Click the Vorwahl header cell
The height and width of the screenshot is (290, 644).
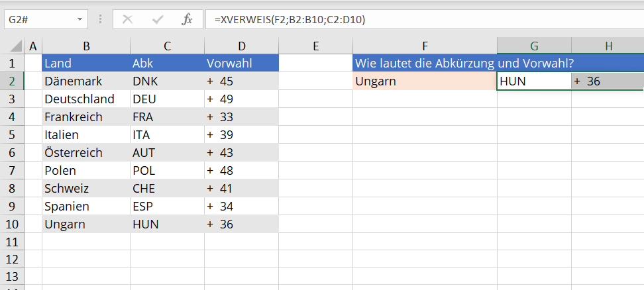pos(241,63)
